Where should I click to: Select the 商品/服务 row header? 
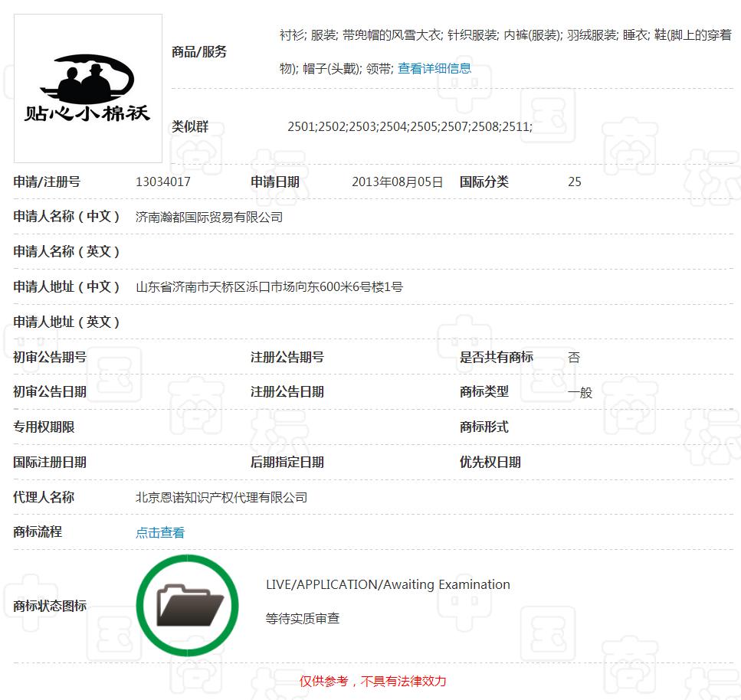pos(198,53)
